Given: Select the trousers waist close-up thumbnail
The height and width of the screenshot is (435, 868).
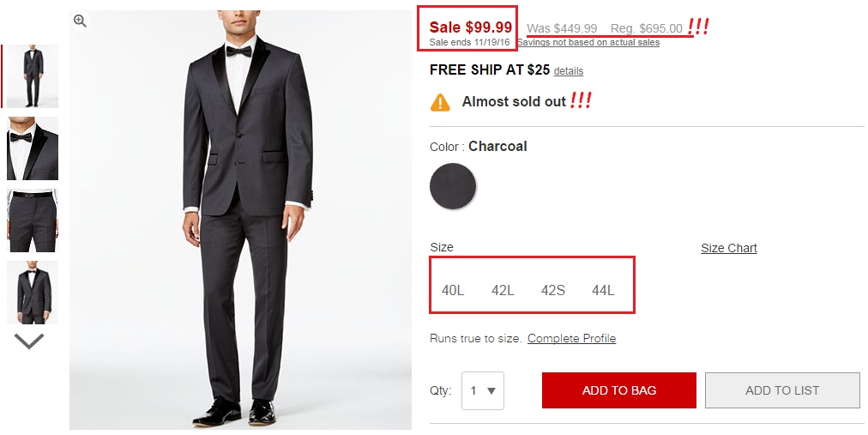Looking at the screenshot, I should [x=33, y=221].
